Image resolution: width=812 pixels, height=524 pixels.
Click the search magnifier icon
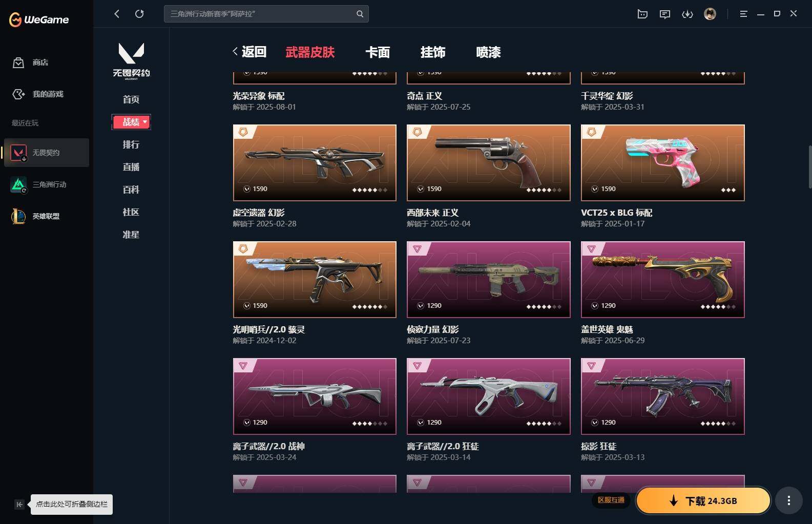360,14
